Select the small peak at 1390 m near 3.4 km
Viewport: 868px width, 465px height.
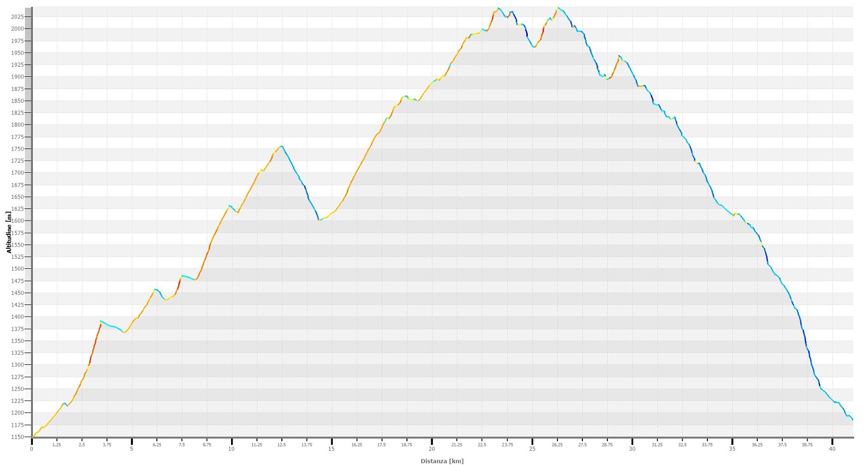(101, 321)
